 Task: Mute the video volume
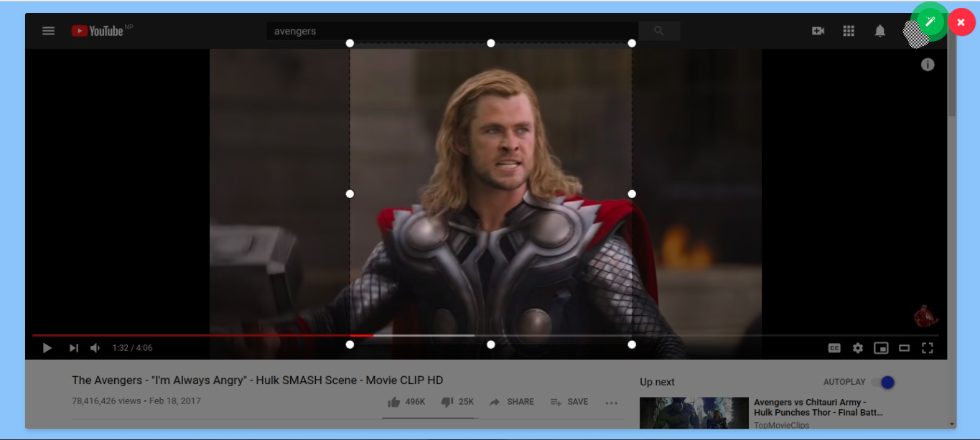point(95,348)
